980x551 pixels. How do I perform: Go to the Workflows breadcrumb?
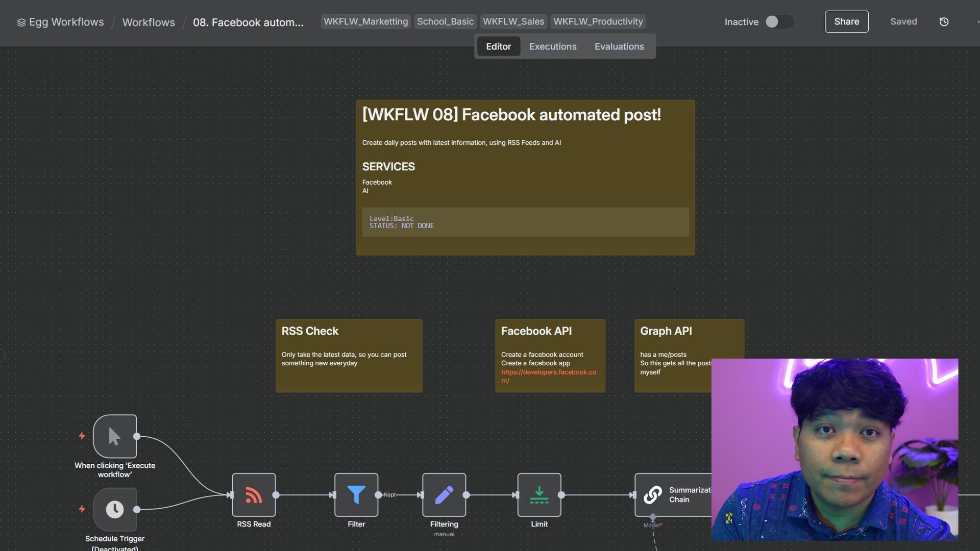click(149, 22)
